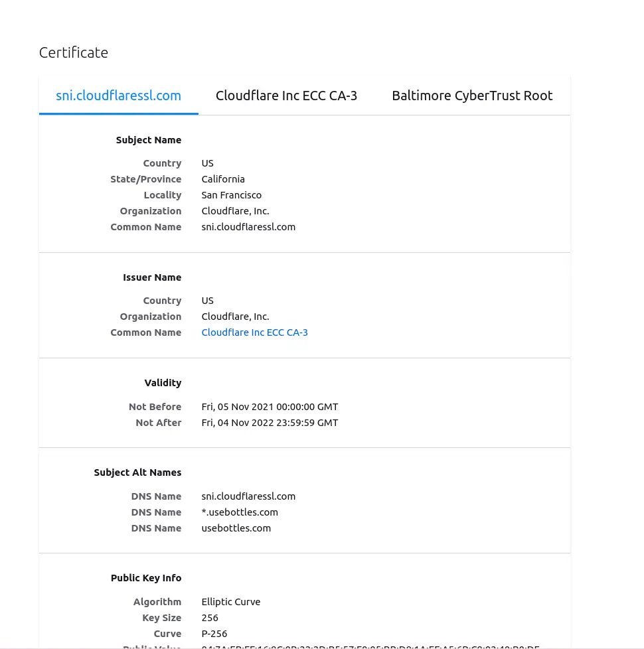The image size is (644, 649).
Task: Click the Subject Name section heading
Action: [149, 140]
